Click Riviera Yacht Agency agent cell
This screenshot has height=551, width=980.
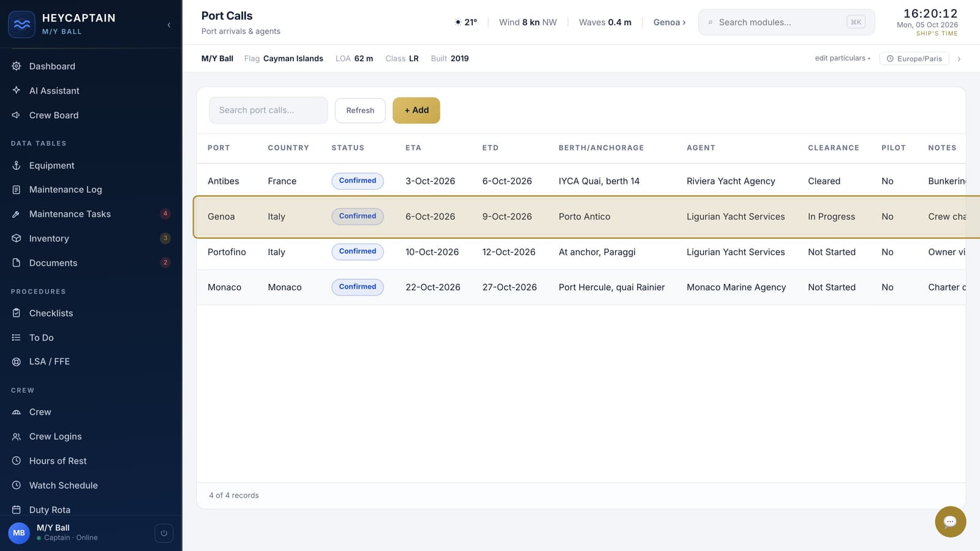[x=731, y=181]
